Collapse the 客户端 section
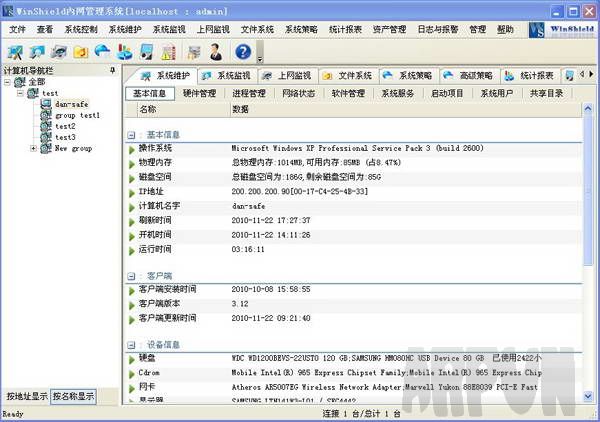 [131, 274]
